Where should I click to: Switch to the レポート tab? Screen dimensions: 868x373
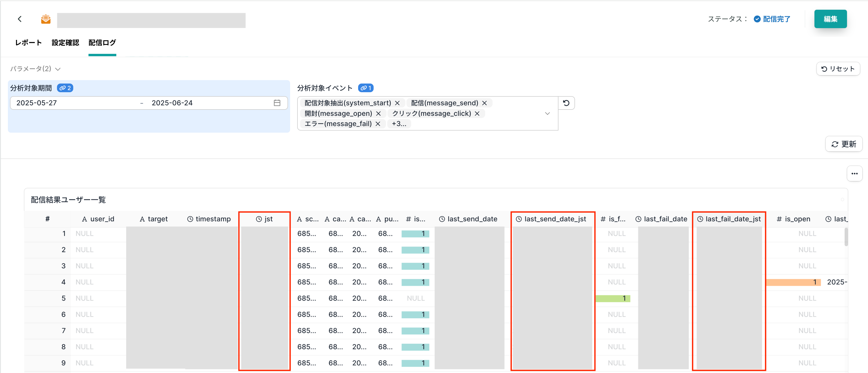point(28,43)
